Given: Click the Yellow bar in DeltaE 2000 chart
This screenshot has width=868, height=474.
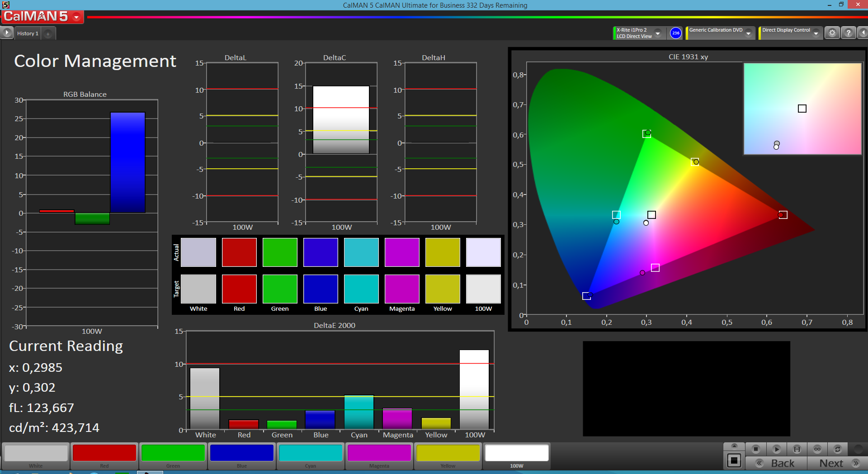Looking at the screenshot, I should tap(436, 423).
